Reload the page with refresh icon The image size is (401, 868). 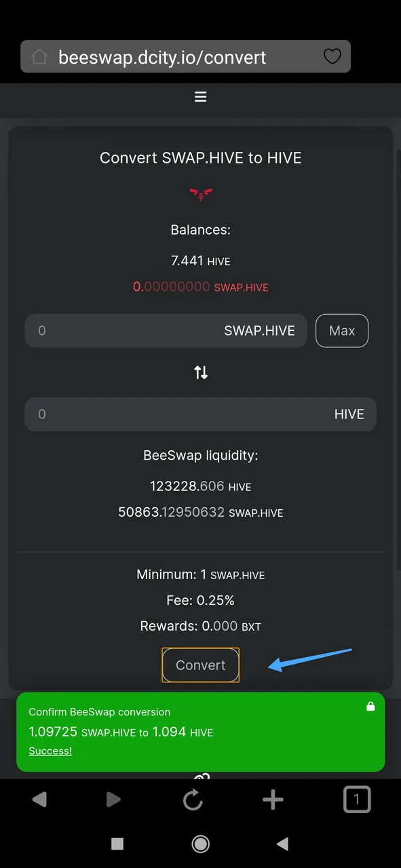coord(193,800)
